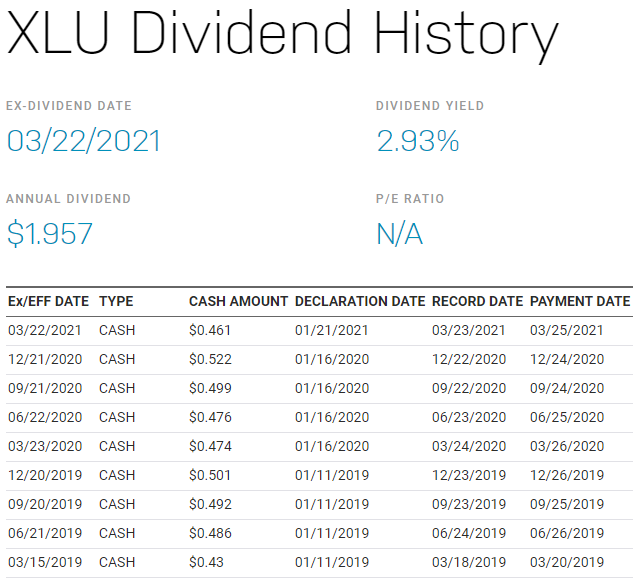The height and width of the screenshot is (578, 635).
Task: Select ex date 03/15/2019
Action: pyautogui.click(x=45, y=562)
